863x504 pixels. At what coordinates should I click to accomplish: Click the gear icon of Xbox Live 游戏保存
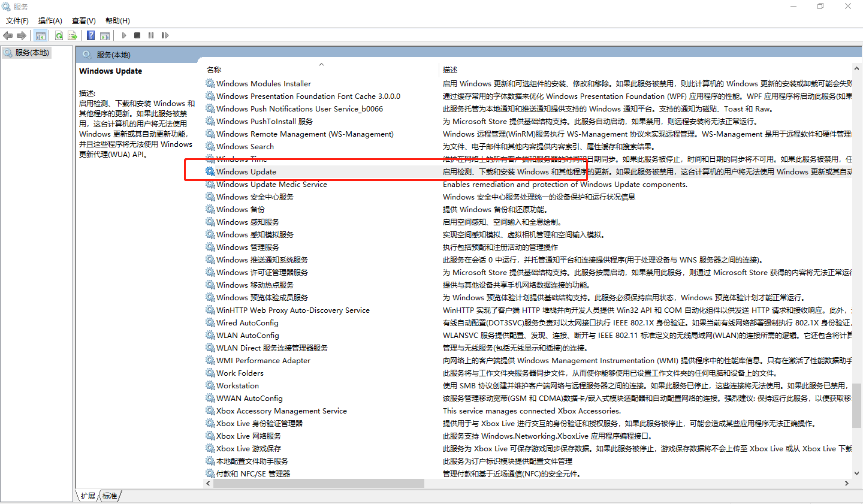coord(210,448)
